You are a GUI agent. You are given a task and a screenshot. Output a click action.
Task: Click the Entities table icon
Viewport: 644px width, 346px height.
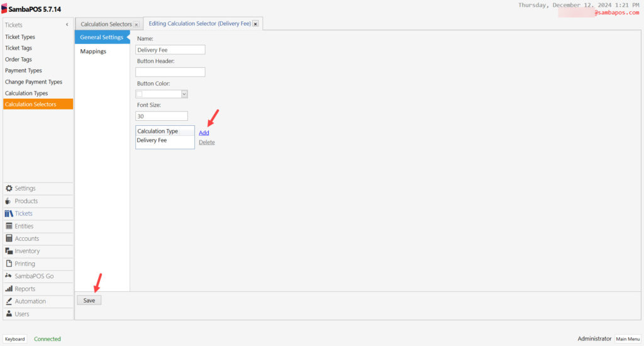pos(9,226)
